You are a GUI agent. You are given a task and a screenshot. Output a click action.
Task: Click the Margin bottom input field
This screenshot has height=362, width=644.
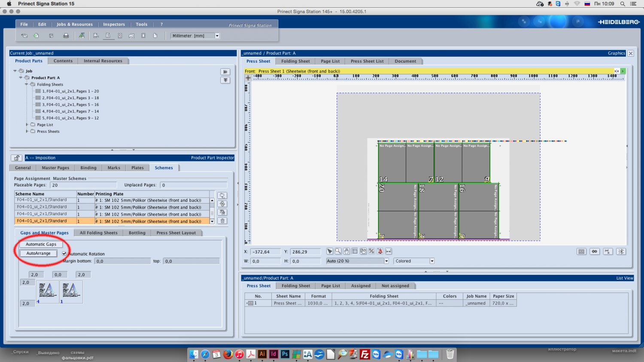point(122,261)
